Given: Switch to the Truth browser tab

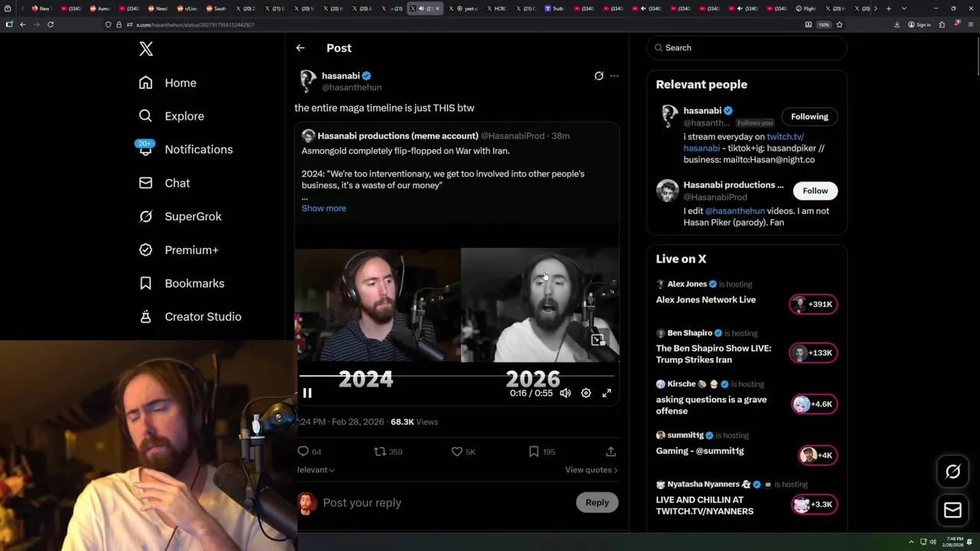Looking at the screenshot, I should coord(555,8).
